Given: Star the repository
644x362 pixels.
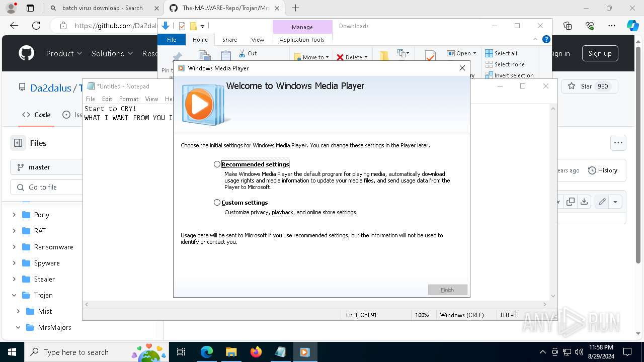Looking at the screenshot, I should click(589, 86).
